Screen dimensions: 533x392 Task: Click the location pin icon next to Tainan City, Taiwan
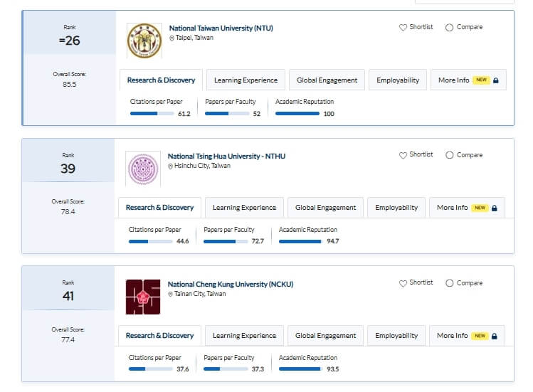[x=170, y=294]
